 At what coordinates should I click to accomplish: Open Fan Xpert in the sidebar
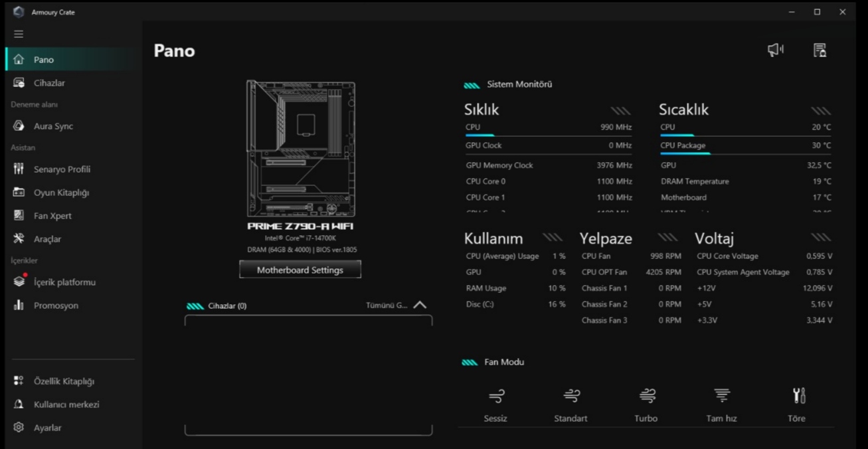tap(73, 215)
